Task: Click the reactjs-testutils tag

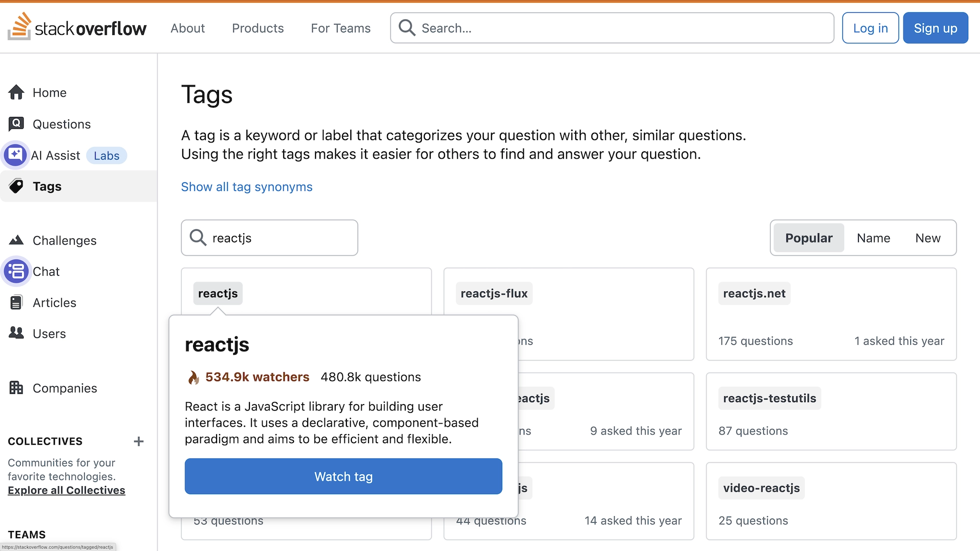Action: pyautogui.click(x=769, y=398)
